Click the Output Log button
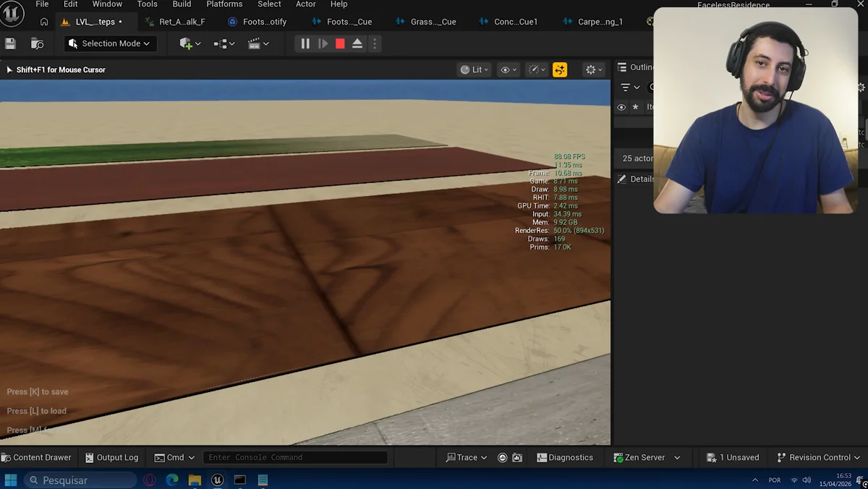868x489 pixels. point(111,457)
